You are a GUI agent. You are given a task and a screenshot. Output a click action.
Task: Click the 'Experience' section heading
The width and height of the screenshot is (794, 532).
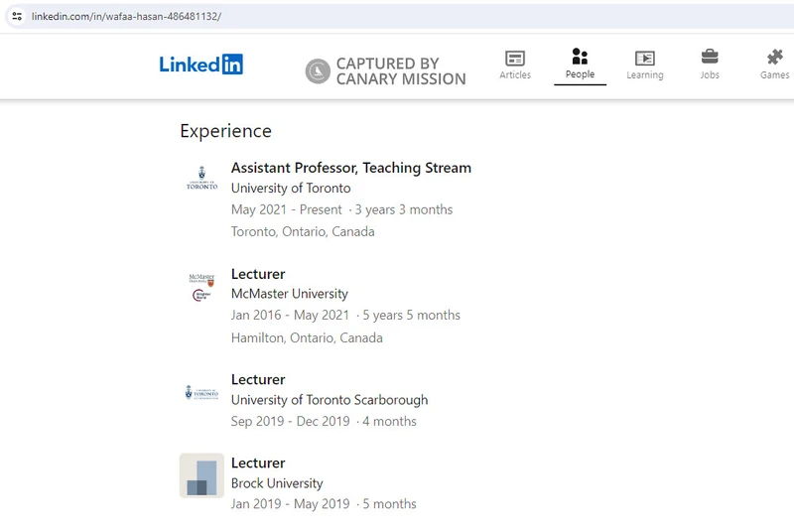pos(226,131)
